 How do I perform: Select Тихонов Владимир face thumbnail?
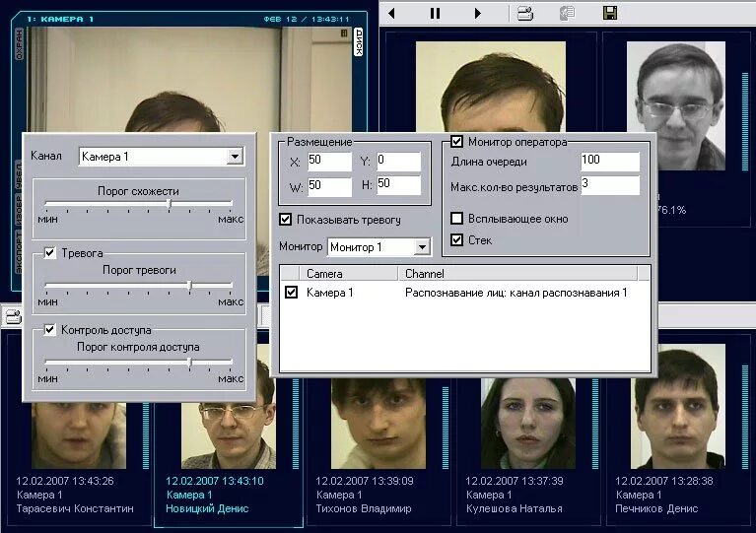click(378, 424)
